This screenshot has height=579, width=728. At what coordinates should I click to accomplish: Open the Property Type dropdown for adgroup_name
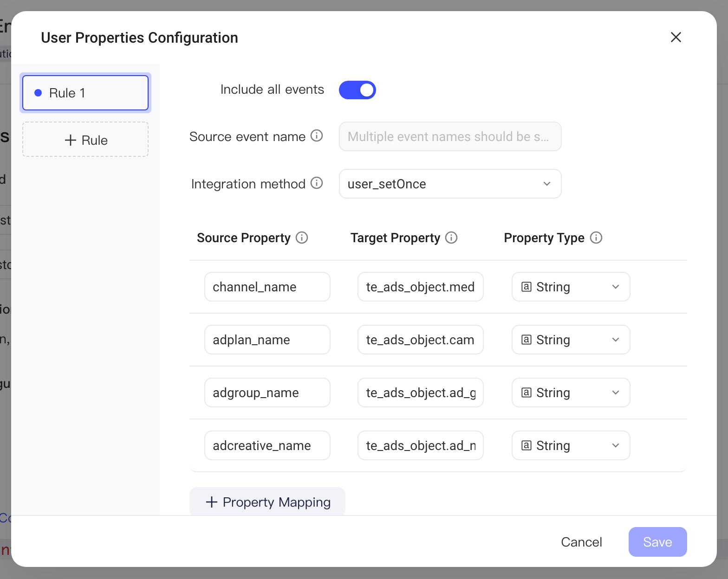pyautogui.click(x=571, y=392)
